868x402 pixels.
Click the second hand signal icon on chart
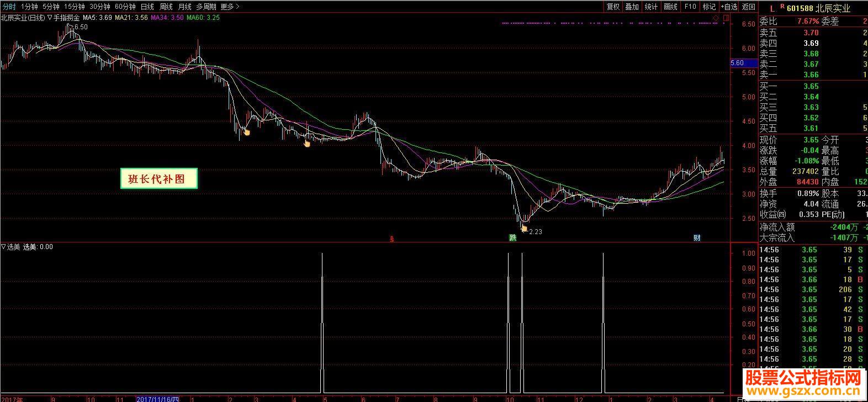click(x=308, y=144)
